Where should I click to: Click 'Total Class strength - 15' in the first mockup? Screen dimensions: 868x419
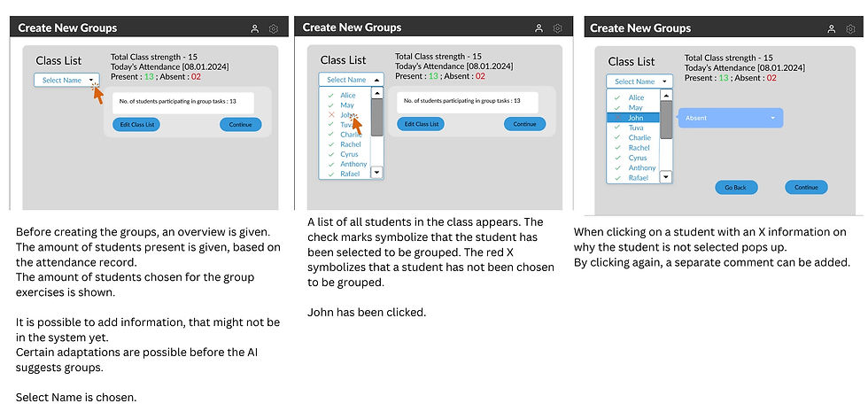click(x=154, y=57)
